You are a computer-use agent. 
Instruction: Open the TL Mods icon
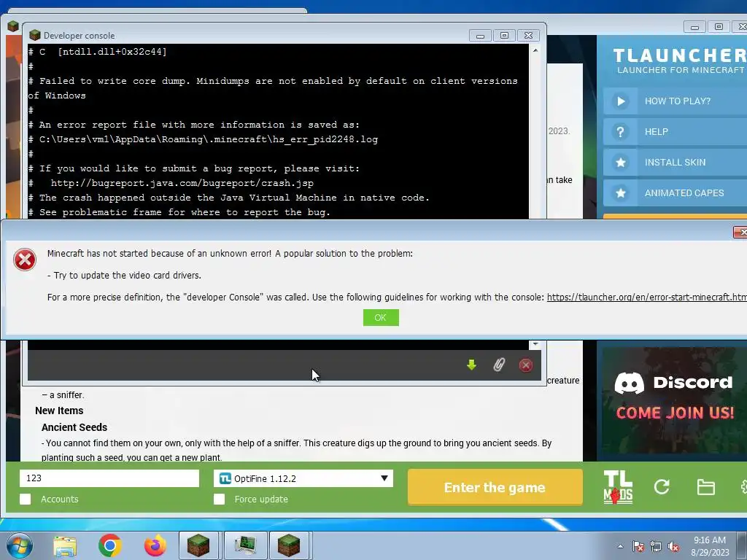coord(618,487)
